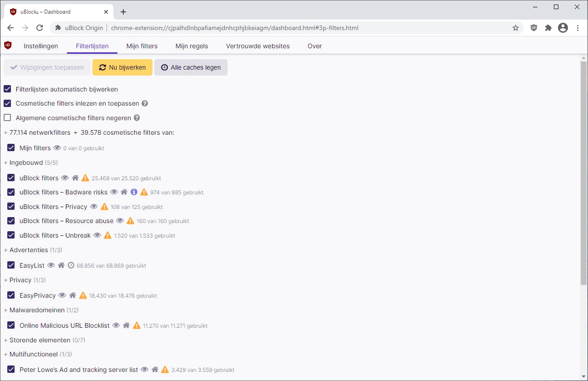
Task: Disable Filterlijsten automatisch bijwerken
Action: (7, 89)
